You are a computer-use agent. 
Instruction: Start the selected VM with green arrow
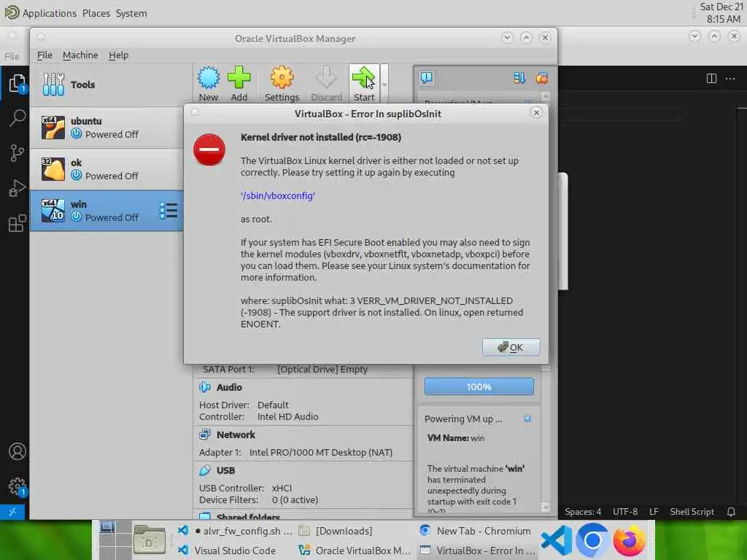click(364, 84)
